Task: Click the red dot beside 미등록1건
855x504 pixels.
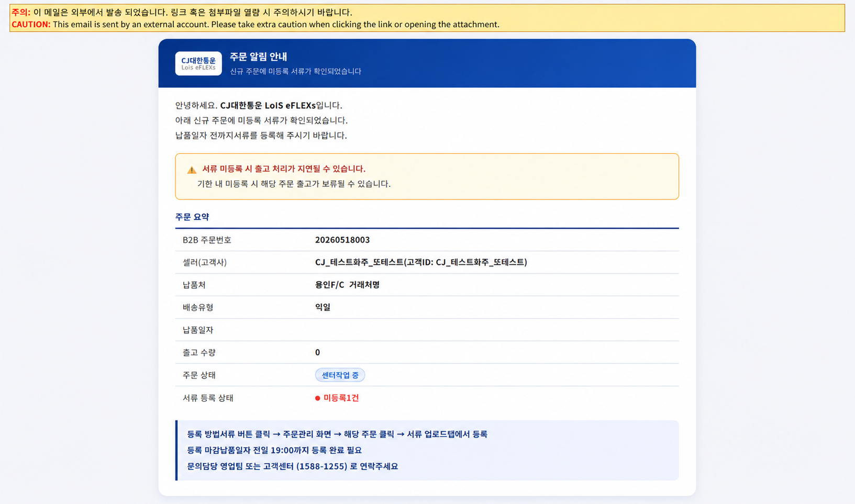Action: point(317,398)
